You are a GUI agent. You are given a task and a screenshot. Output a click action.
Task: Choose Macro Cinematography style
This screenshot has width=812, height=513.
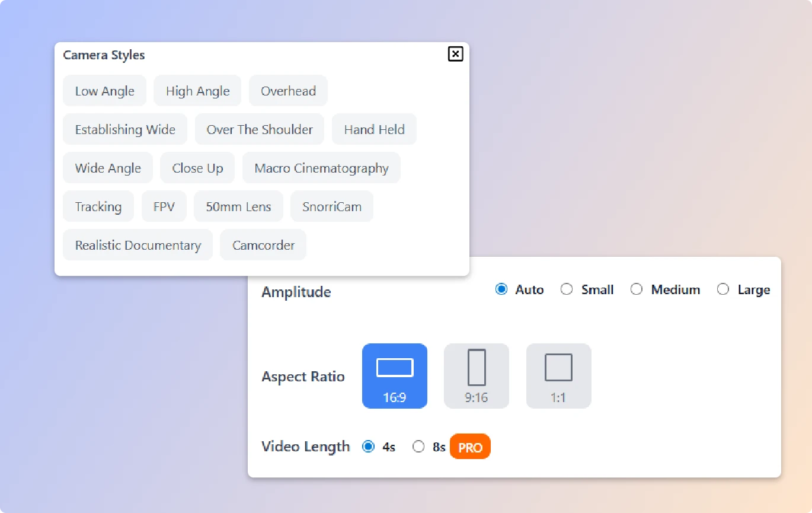pyautogui.click(x=321, y=168)
